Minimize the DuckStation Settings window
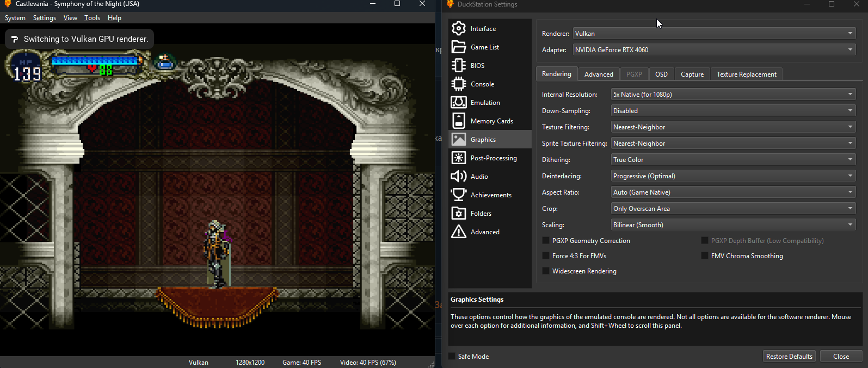 click(807, 4)
